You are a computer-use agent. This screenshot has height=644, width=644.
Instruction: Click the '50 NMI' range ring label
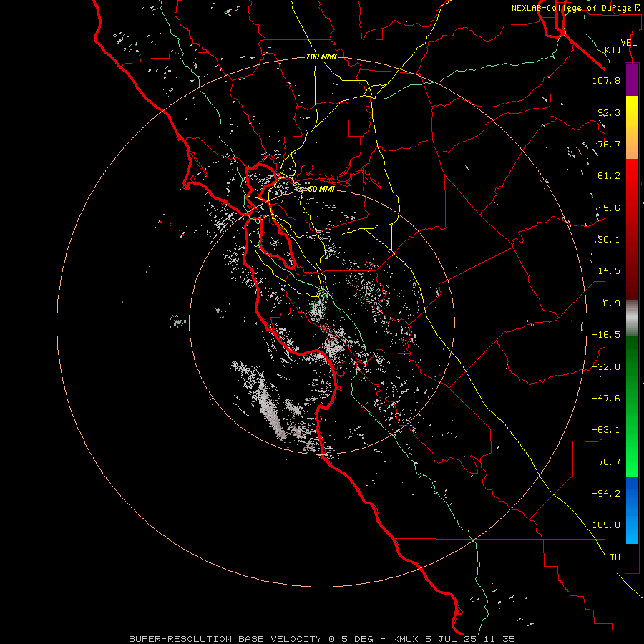click(x=321, y=189)
